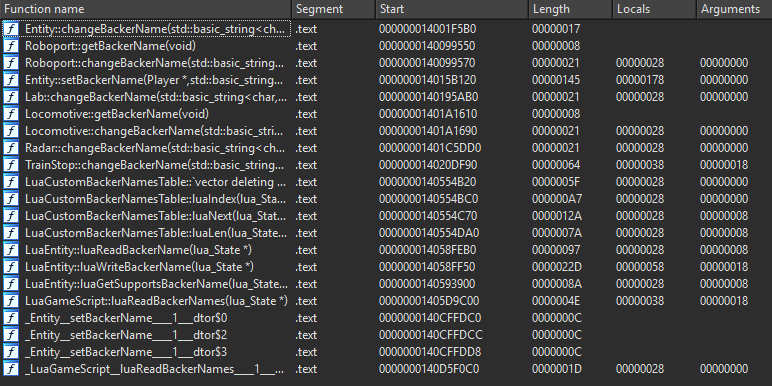Click length value 00000145
This screenshot has width=772, height=386.
coord(556,80)
